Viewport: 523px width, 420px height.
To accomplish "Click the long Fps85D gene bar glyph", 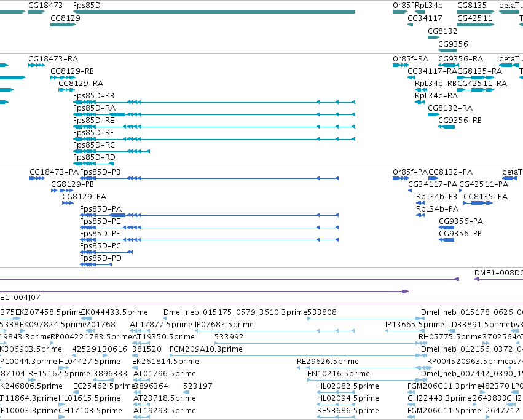I will pyautogui.click(x=214, y=12).
